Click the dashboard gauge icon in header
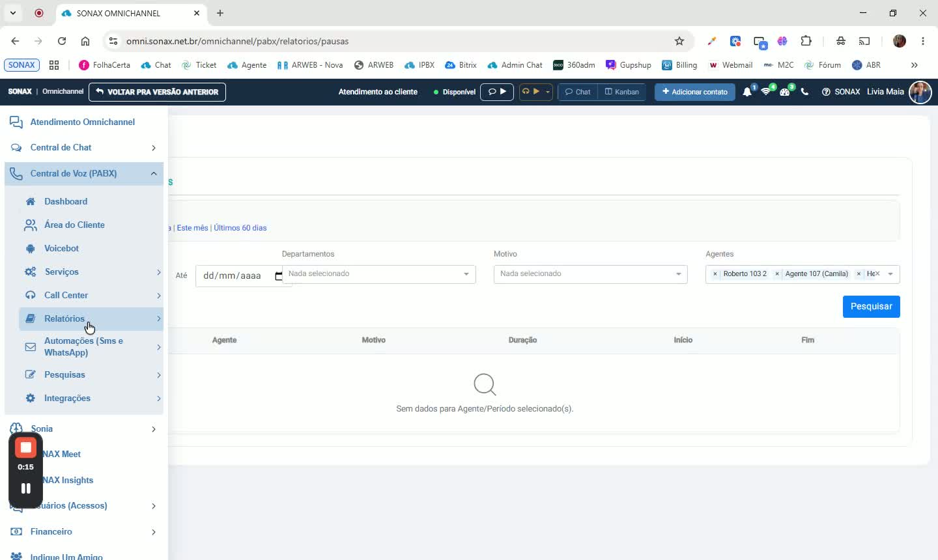Viewport: 938px width, 560px height. click(x=785, y=92)
